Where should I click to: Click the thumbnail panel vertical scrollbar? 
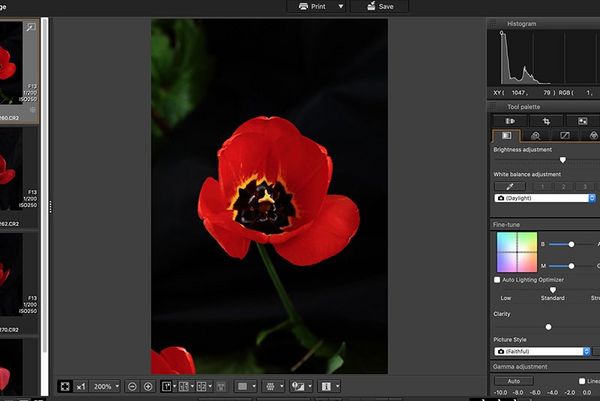click(45, 186)
